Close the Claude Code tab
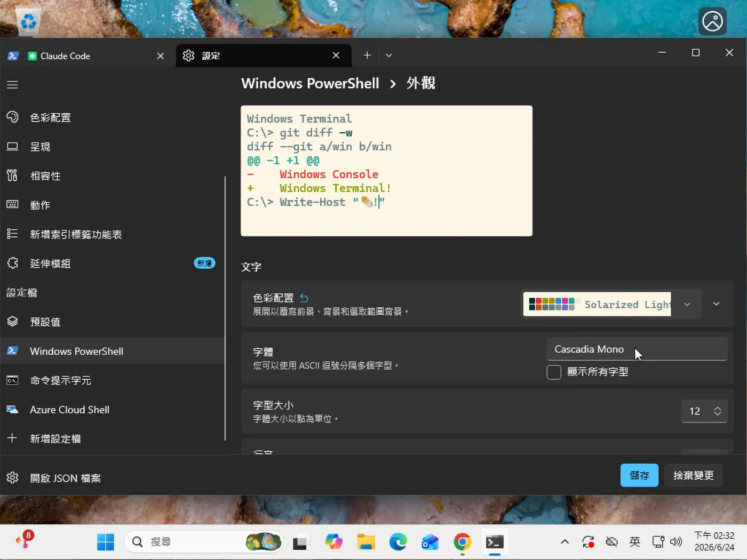 coord(160,55)
